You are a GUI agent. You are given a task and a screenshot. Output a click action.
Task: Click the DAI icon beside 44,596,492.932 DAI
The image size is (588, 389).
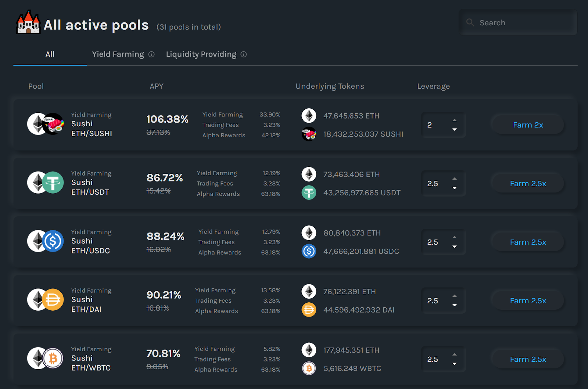click(309, 310)
